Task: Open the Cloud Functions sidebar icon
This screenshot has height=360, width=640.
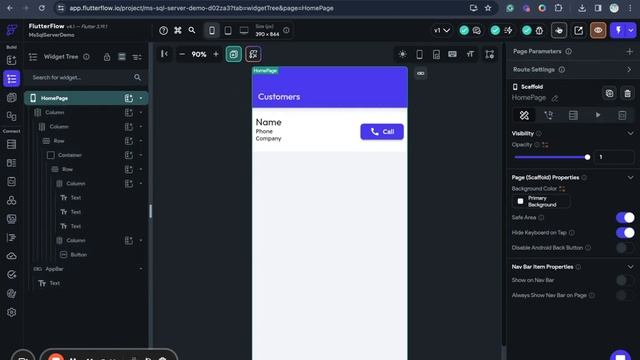Action: [x=11, y=256]
